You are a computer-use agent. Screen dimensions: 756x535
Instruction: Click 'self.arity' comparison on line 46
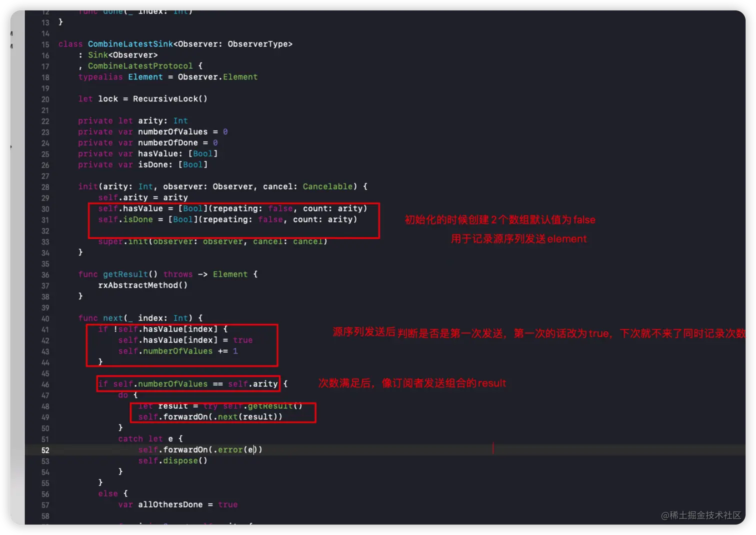[x=253, y=384]
